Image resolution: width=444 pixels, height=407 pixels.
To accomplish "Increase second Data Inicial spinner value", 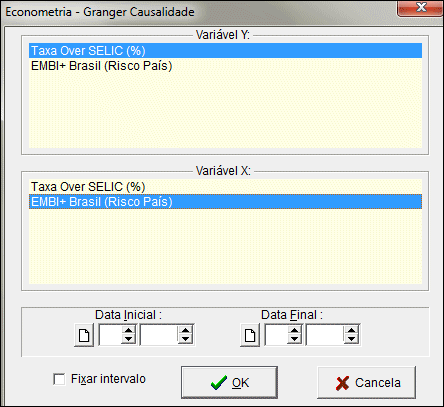I will click(x=185, y=330).
